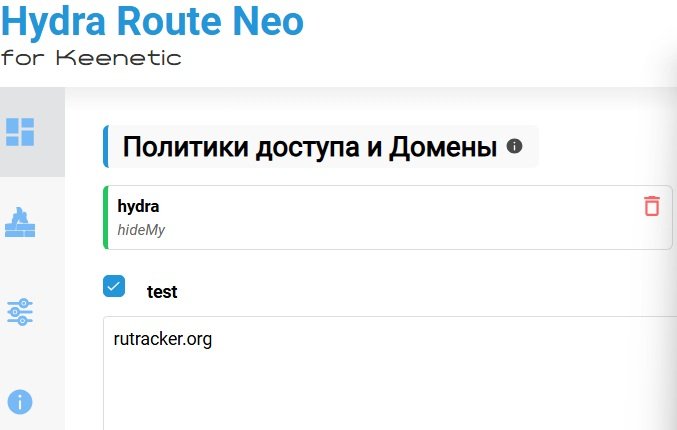Open the sliders settings section in sidebar
The image size is (677, 430).
[20, 311]
